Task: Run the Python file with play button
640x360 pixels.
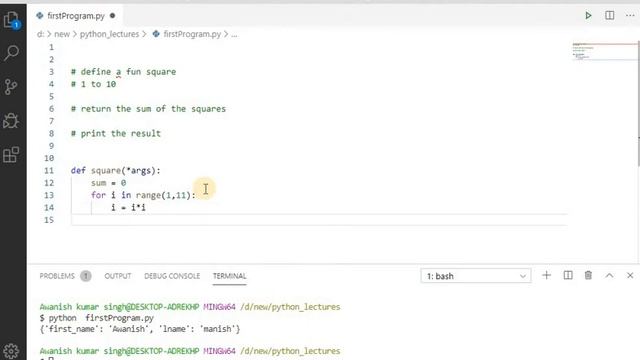Action: click(x=588, y=16)
